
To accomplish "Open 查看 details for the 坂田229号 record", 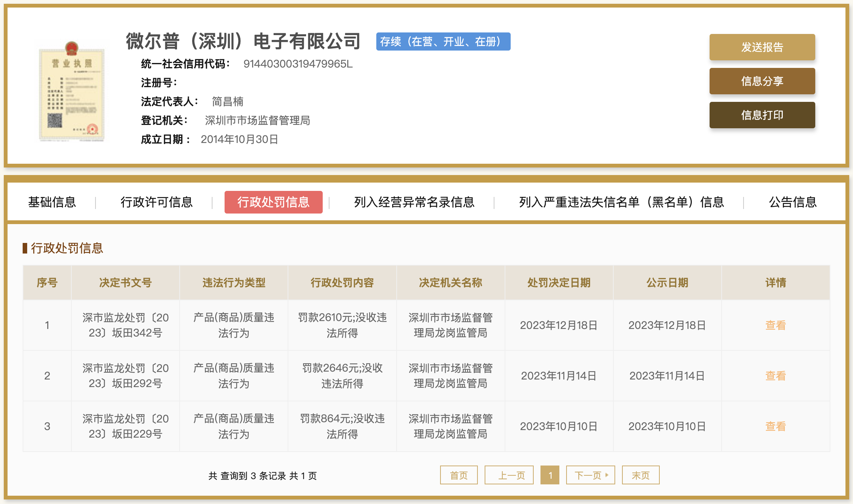I will click(775, 426).
